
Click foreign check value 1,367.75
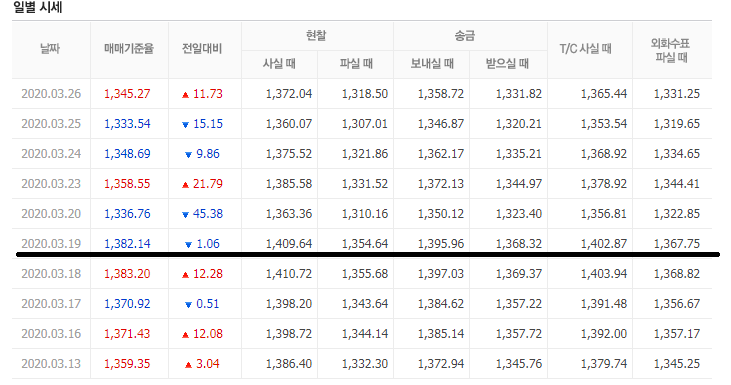(677, 244)
